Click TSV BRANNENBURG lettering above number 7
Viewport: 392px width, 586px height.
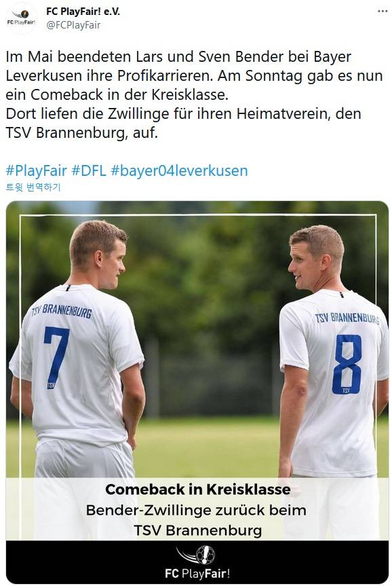coord(62,310)
